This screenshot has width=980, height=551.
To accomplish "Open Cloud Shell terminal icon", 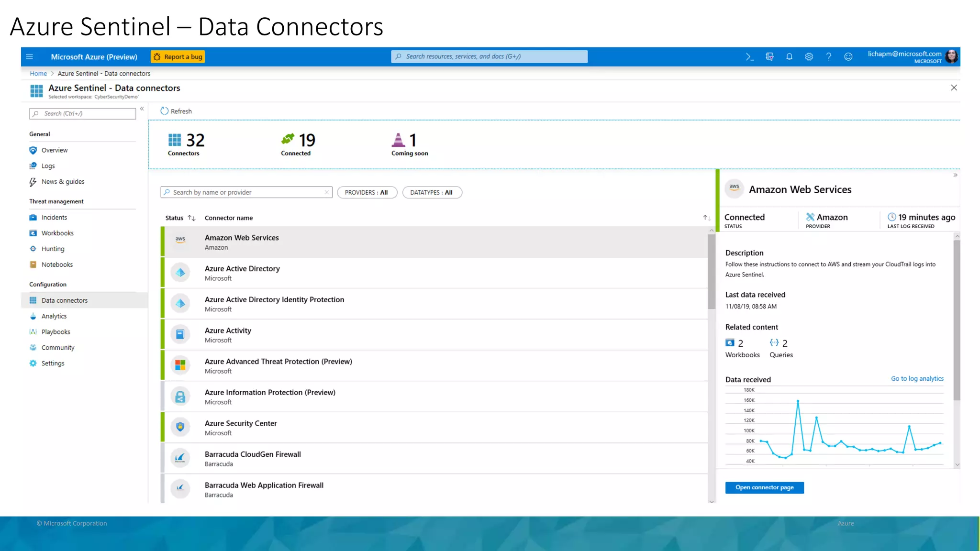I will click(749, 57).
